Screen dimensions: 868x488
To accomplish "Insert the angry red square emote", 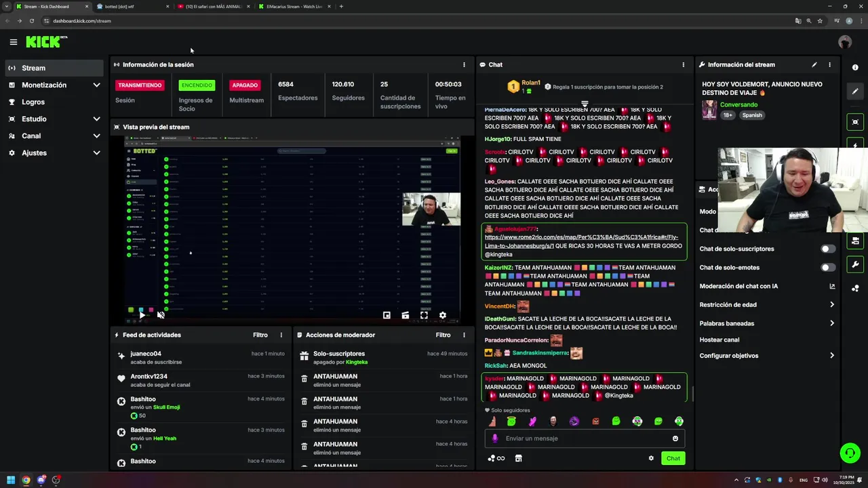I will coord(595,422).
